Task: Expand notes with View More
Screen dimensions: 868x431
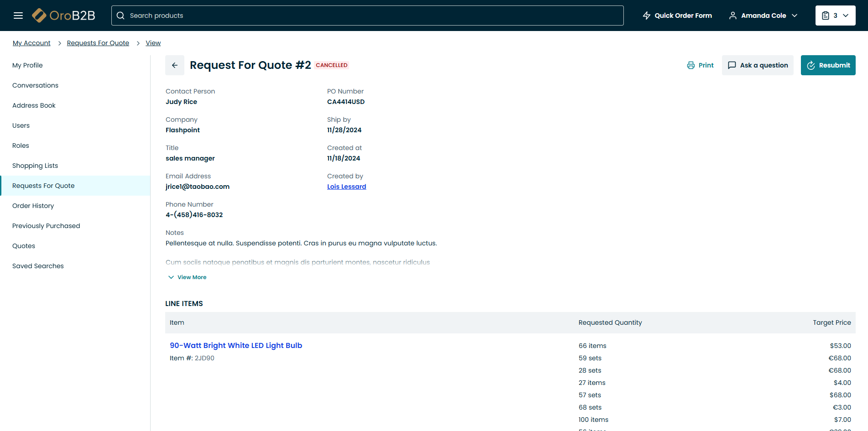Action: pos(188,277)
